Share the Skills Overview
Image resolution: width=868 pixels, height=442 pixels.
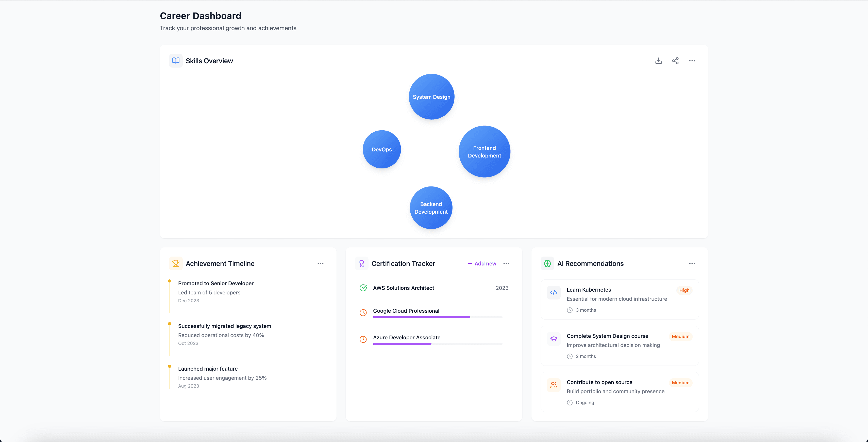[x=675, y=61]
